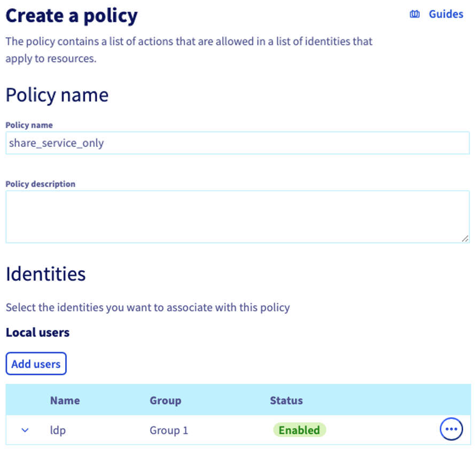Click the Local users heading
The width and height of the screenshot is (476, 451).
point(37,332)
